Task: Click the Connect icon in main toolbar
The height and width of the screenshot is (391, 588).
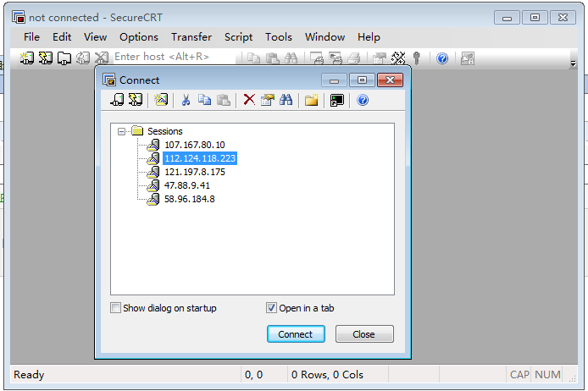Action: click(26, 58)
